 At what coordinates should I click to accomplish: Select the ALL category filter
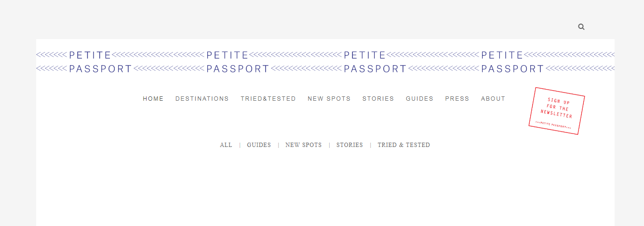click(226, 145)
